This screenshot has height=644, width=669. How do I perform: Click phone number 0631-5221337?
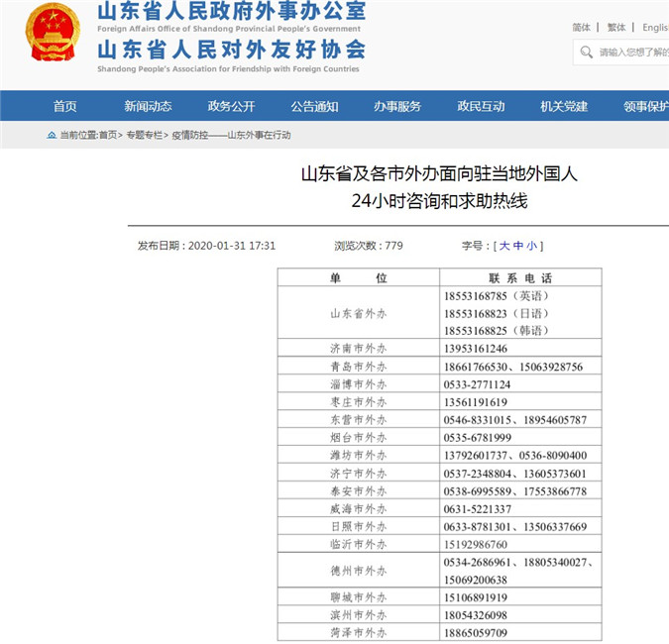tap(478, 509)
